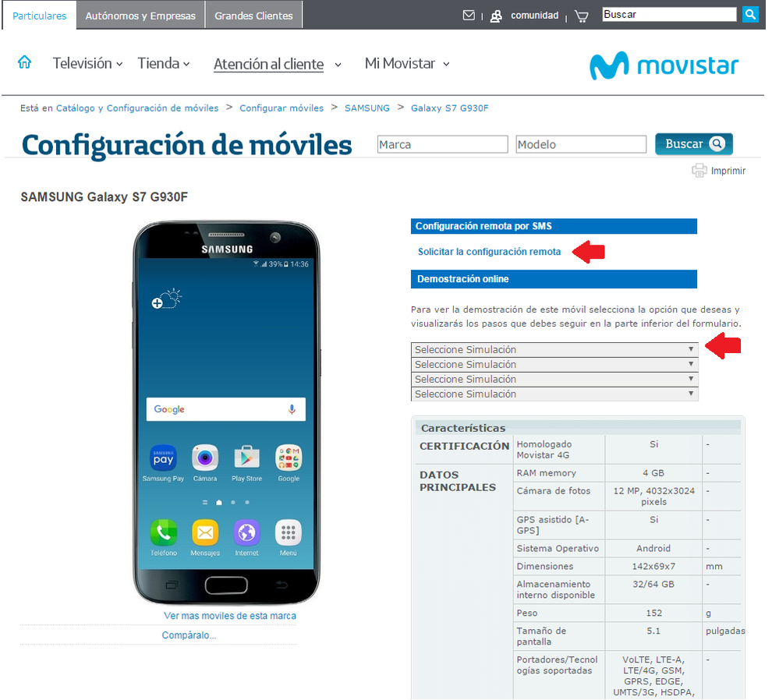The height and width of the screenshot is (700, 779).
Task: Select the Grandes Clientes tab
Action: (253, 14)
